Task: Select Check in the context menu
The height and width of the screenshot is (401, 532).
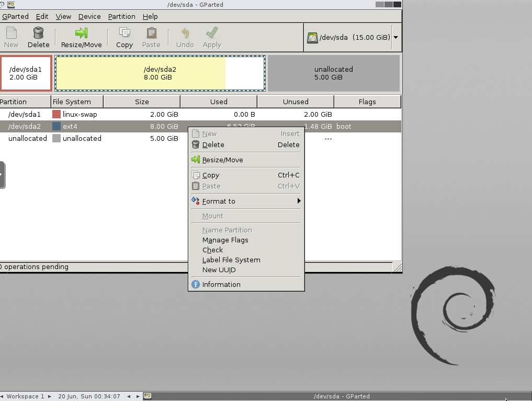Action: tap(246, 250)
